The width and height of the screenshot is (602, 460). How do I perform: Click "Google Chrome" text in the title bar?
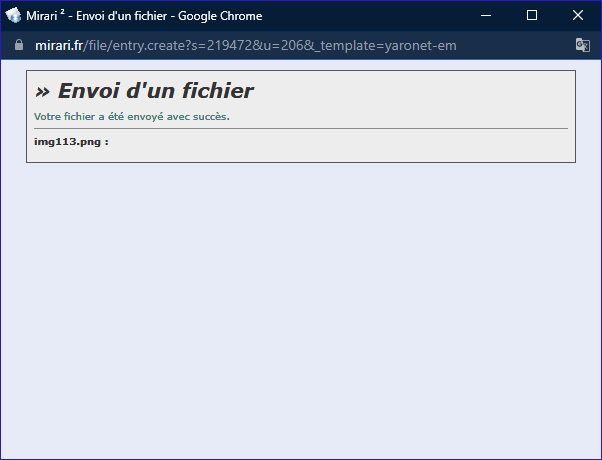tap(220, 15)
